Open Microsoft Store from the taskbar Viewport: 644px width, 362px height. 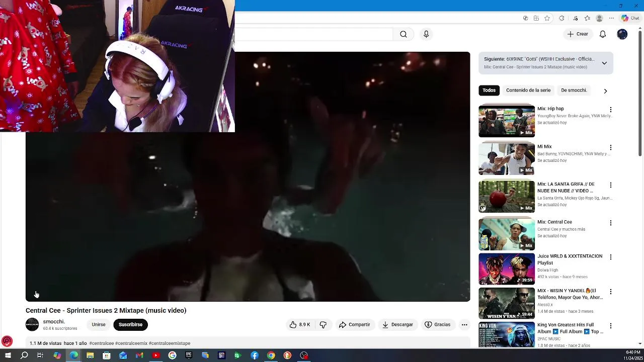[x=106, y=355]
